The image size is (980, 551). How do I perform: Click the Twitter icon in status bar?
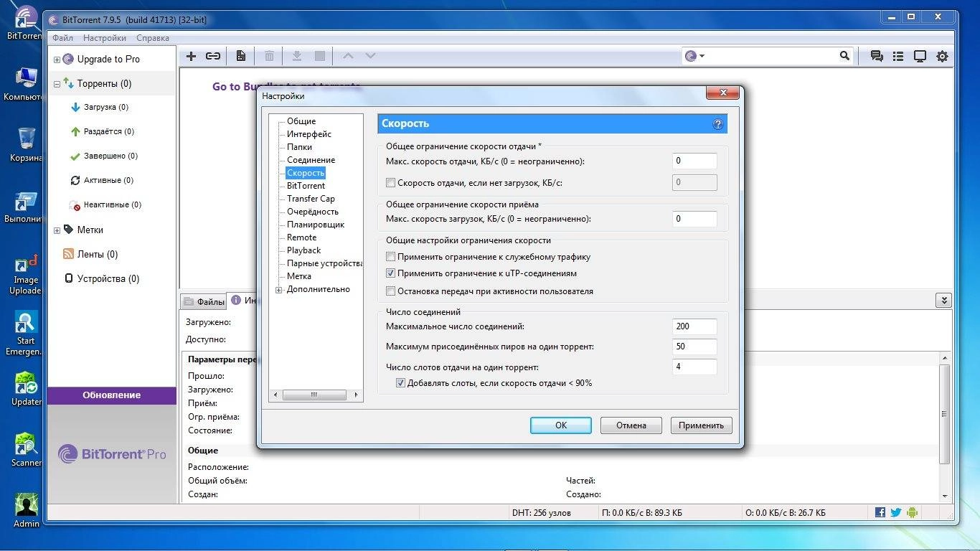click(x=896, y=512)
